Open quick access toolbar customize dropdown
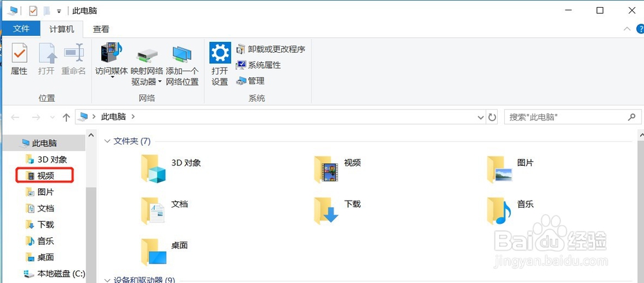Image resolution: width=644 pixels, height=283 pixels. [59, 11]
